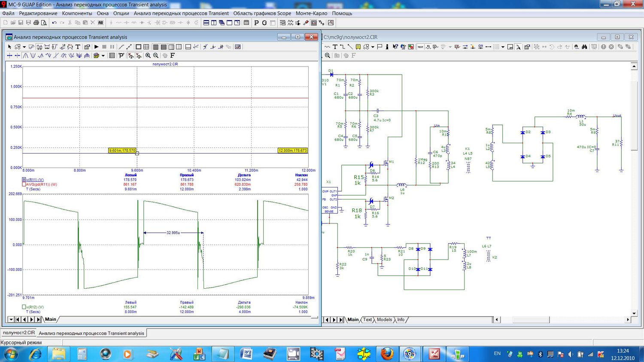Open the Монте-Карло menu
This screenshot has height=362, width=644.
pyautogui.click(x=311, y=13)
